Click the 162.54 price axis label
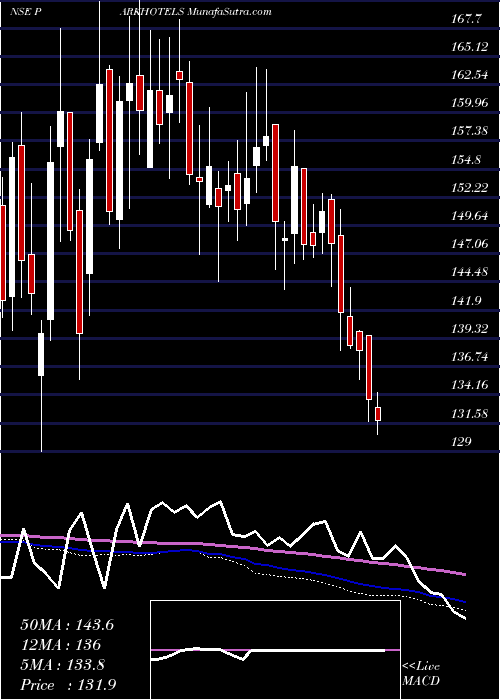Viewport: 500px width, 700px height. [470, 75]
